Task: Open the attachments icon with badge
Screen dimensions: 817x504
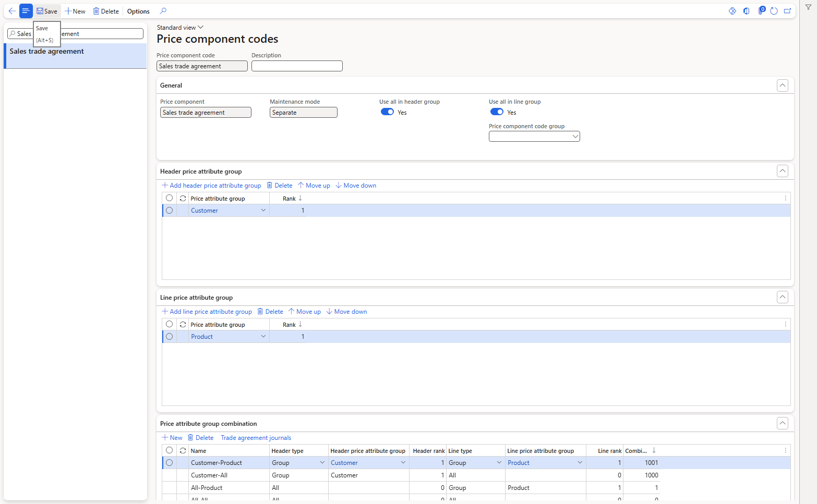Action: pos(761,10)
